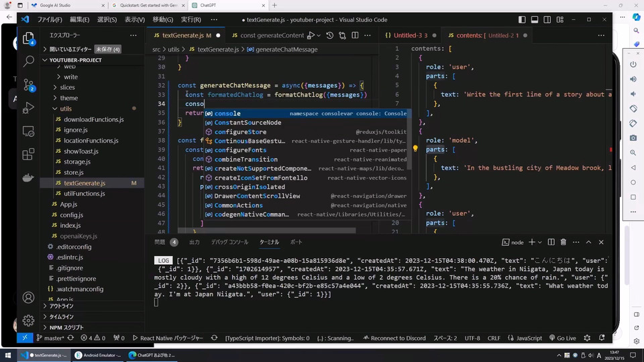644x362 pixels.
Task: Collapse the utils folder in explorer
Action: pos(66,109)
